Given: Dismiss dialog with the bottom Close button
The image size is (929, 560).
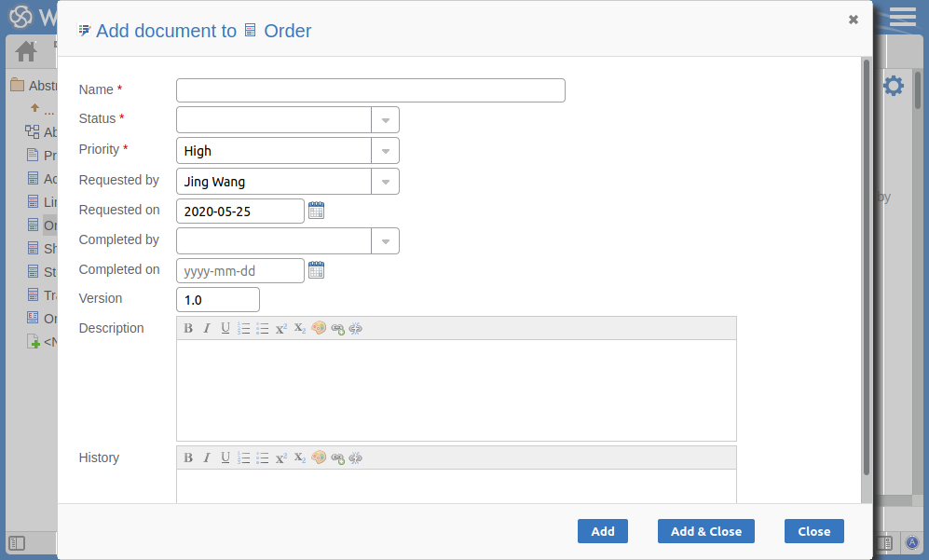Looking at the screenshot, I should (813, 531).
